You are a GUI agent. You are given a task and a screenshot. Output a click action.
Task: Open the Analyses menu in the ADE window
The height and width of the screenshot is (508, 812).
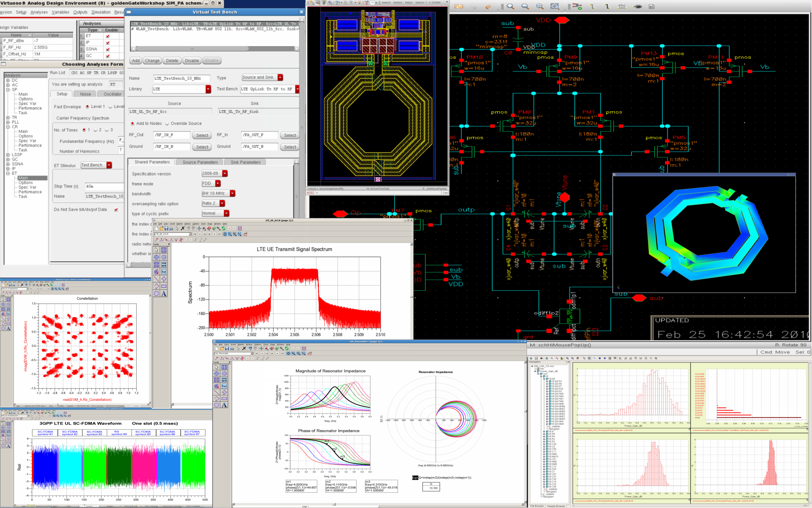pyautogui.click(x=39, y=12)
